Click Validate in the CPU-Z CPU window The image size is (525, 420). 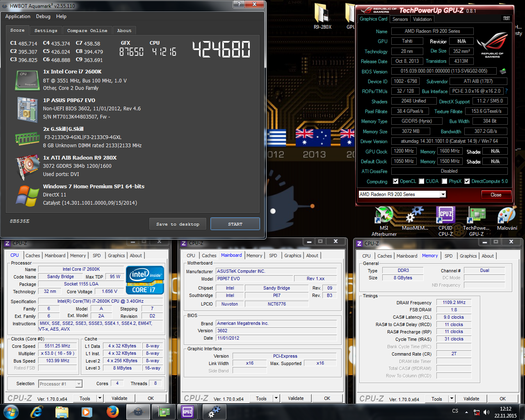pos(119,398)
